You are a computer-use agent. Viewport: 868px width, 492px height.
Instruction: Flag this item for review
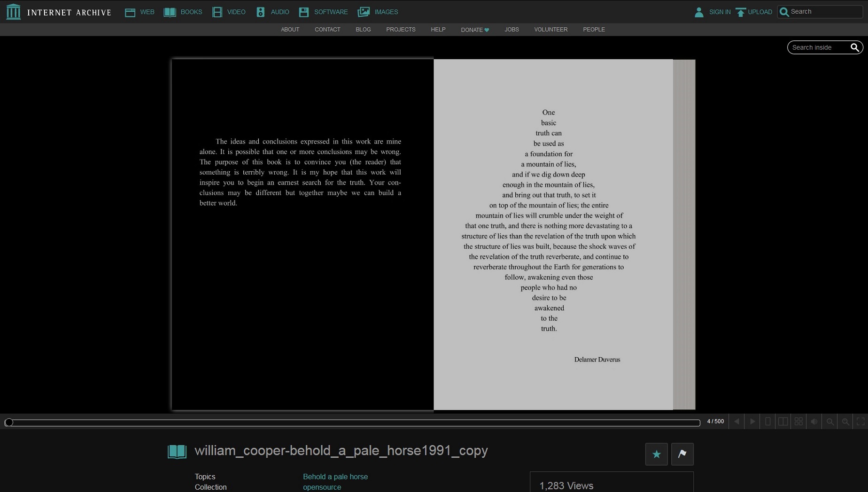pos(682,454)
